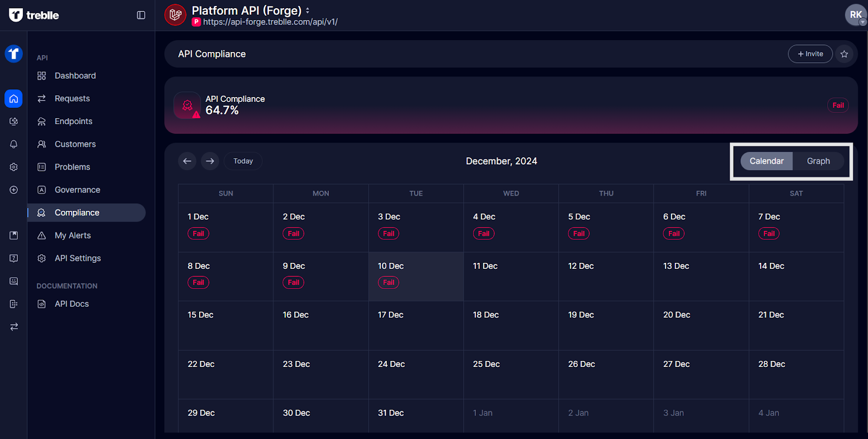Screen dimensions: 868x439
Task: Select the 4 Dec calendar cell
Action: (x=510, y=227)
